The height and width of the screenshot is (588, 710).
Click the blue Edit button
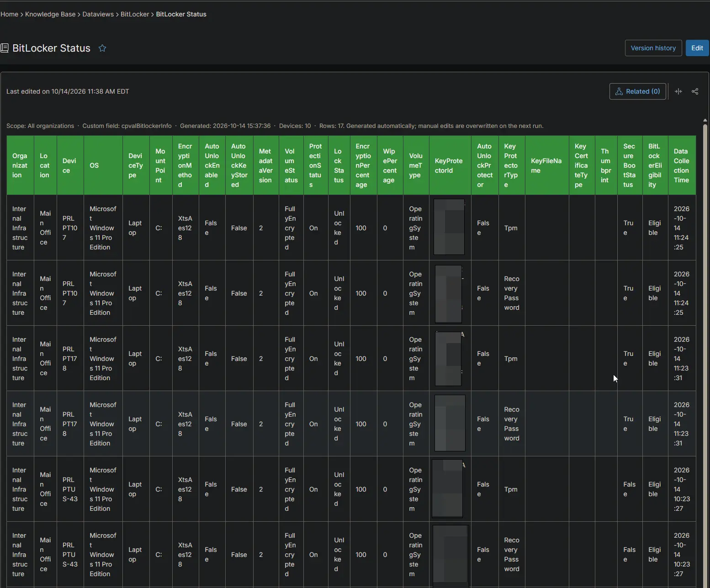[697, 48]
